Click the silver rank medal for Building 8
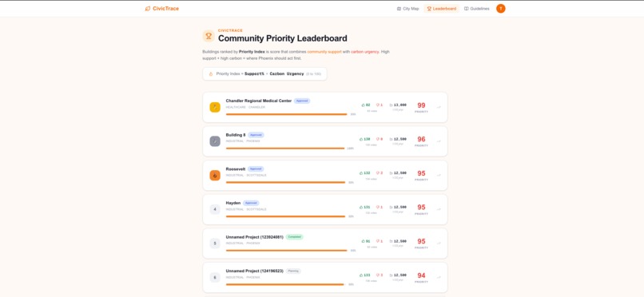The image size is (644, 297). pos(215,141)
